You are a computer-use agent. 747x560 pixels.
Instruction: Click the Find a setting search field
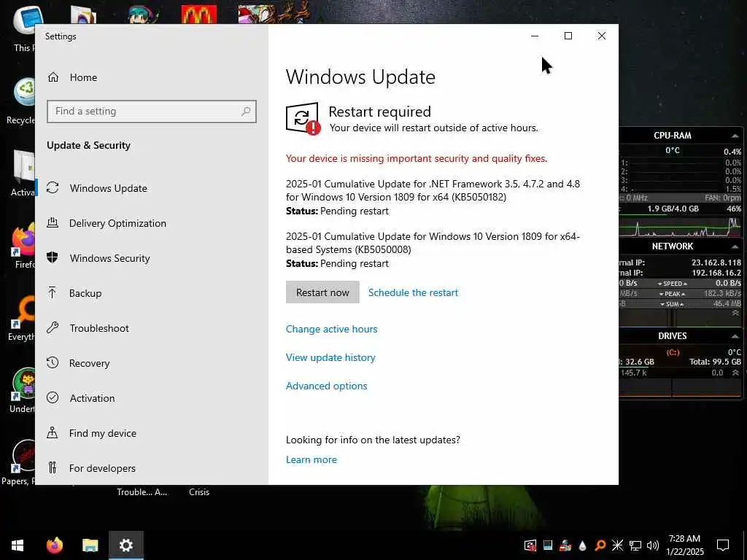[152, 112]
